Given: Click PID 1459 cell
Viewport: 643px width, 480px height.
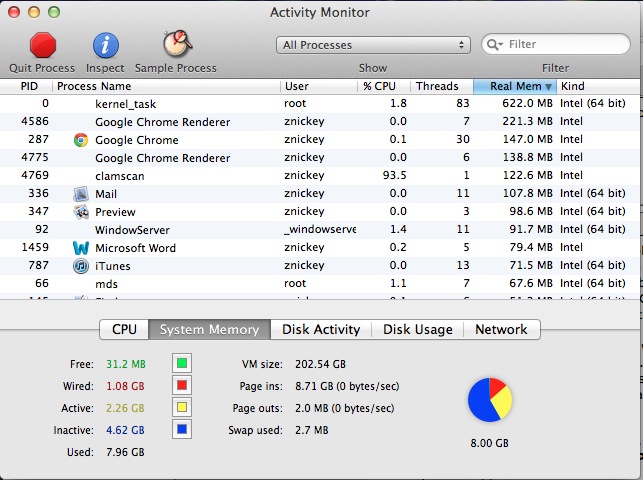Looking at the screenshot, I should point(35,247).
